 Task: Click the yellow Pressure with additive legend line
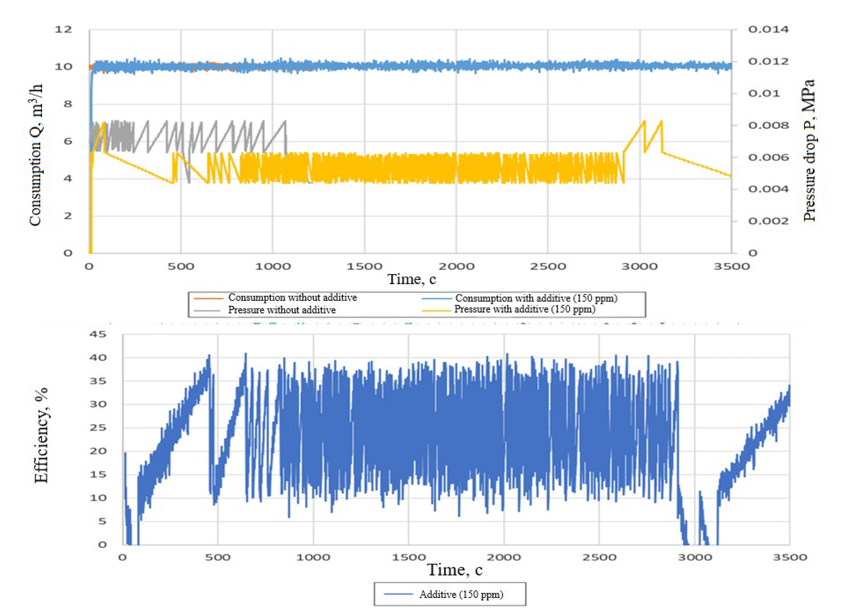(436, 310)
